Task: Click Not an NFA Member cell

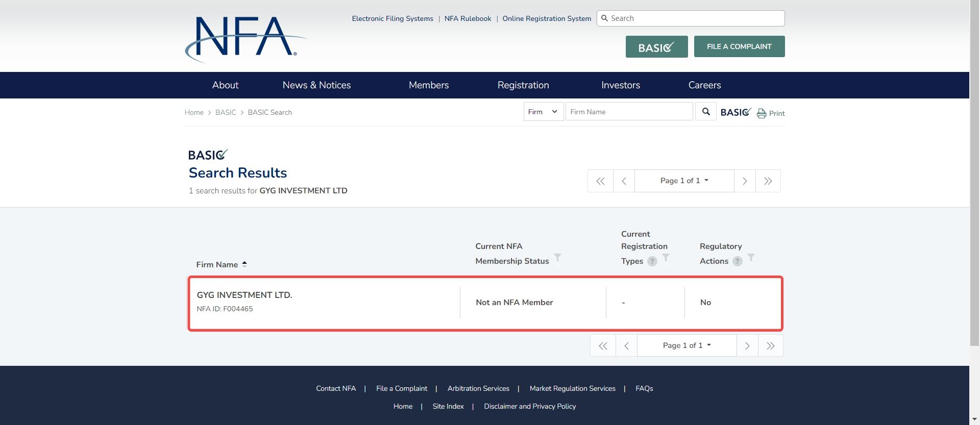Action: (514, 303)
